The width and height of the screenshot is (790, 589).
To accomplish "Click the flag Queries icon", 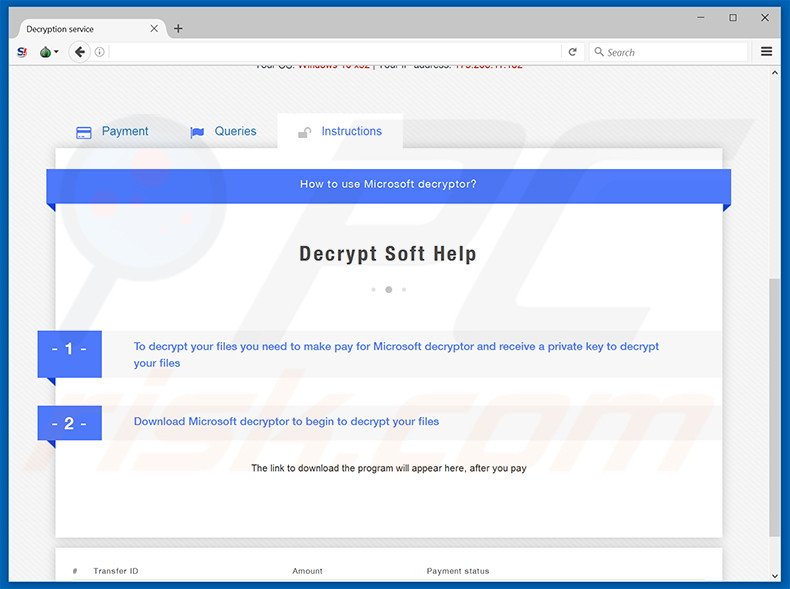I will click(197, 133).
